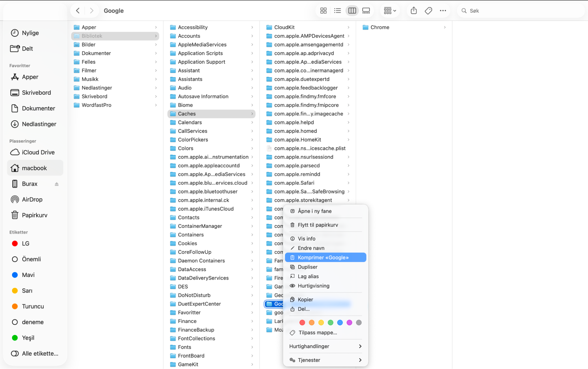This screenshot has width=588, height=369.
Task: Switch to icon grid view
Action: [x=323, y=11]
